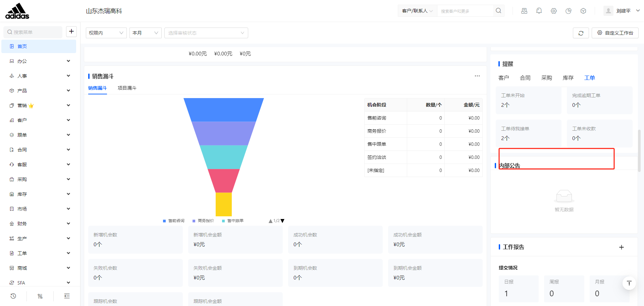Image resolution: width=644 pixels, height=306 pixels.
Task: Open the 权限内 scope dropdown
Action: tap(106, 33)
